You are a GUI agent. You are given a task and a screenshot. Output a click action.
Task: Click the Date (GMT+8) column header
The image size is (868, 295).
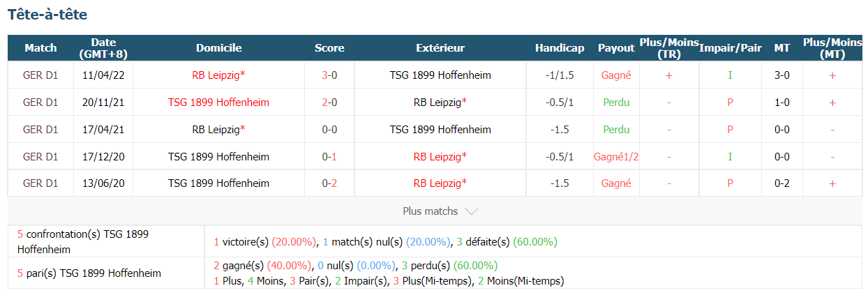pos(103,48)
